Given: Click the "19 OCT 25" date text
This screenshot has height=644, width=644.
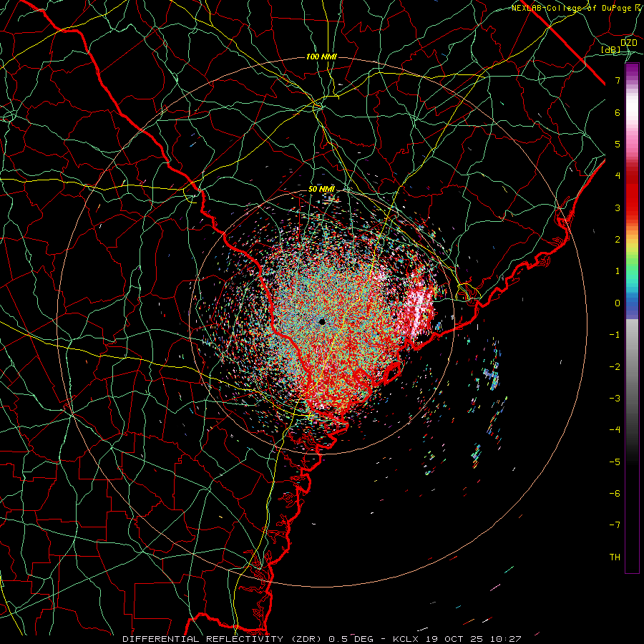Looking at the screenshot, I should tap(456, 639).
